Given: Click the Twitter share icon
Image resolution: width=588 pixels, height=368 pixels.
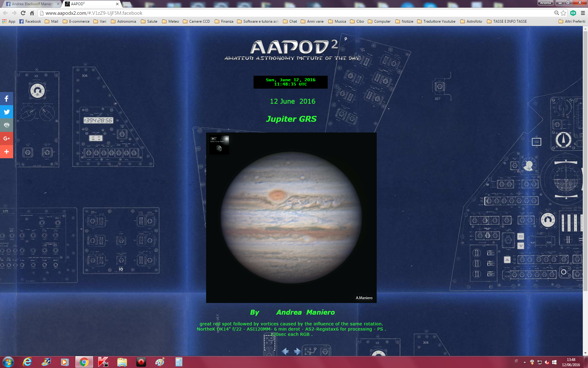Looking at the screenshot, I should click(x=6, y=112).
